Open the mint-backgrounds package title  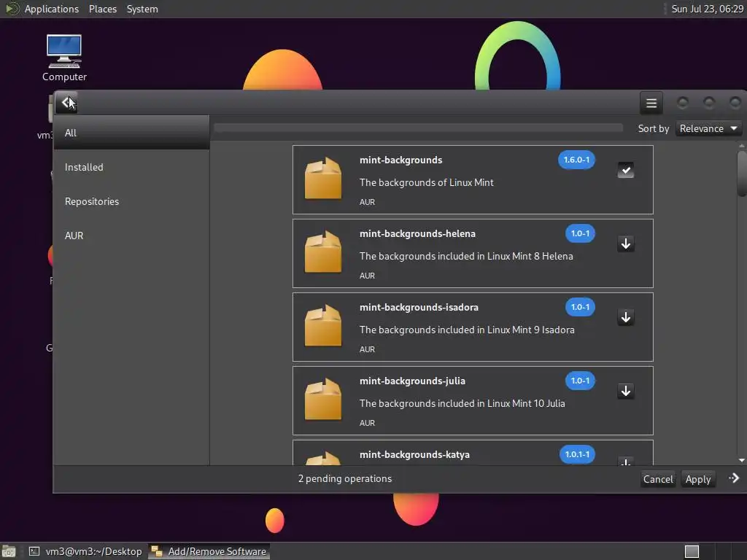(400, 160)
